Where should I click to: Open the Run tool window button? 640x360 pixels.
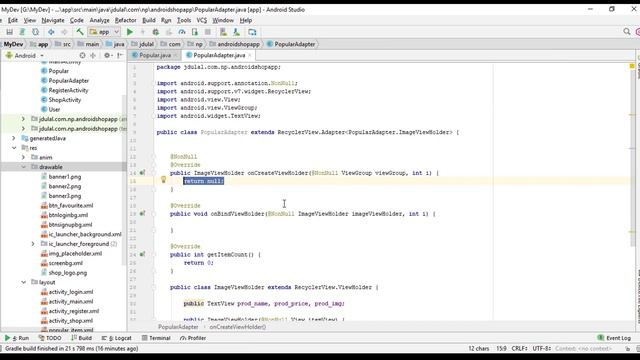point(17,338)
